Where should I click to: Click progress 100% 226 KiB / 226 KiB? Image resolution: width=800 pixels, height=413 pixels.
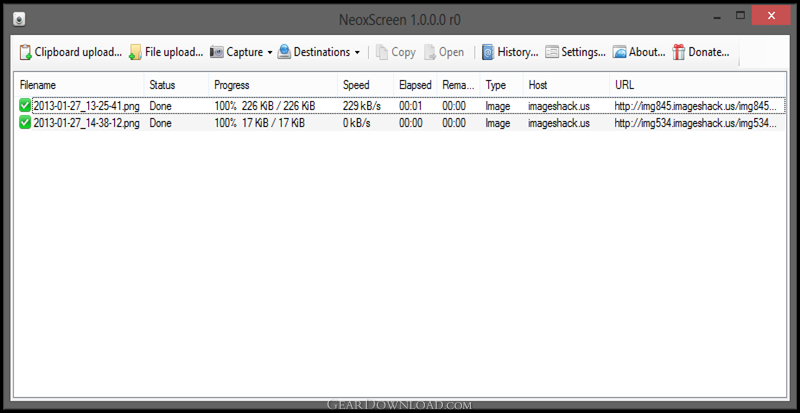click(x=265, y=106)
